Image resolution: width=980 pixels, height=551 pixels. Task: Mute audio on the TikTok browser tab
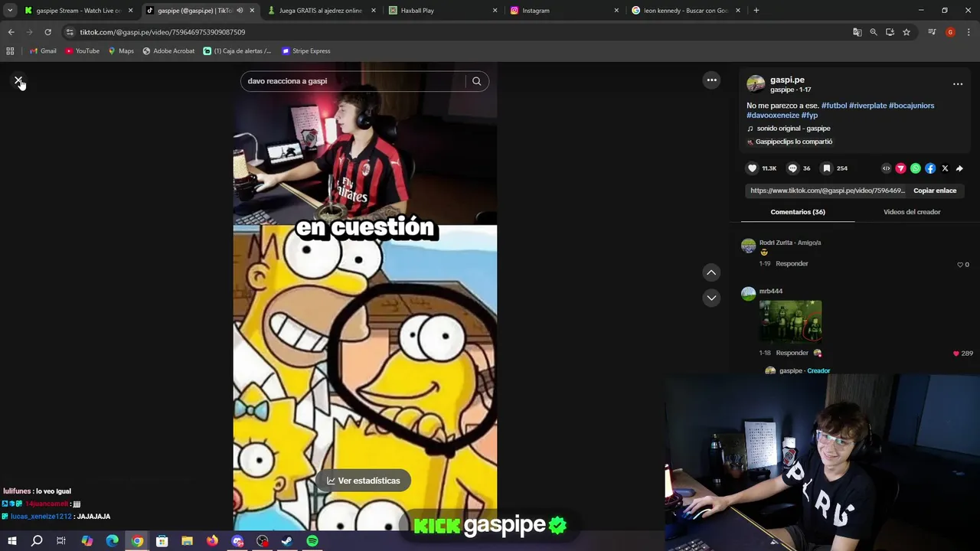240,11
